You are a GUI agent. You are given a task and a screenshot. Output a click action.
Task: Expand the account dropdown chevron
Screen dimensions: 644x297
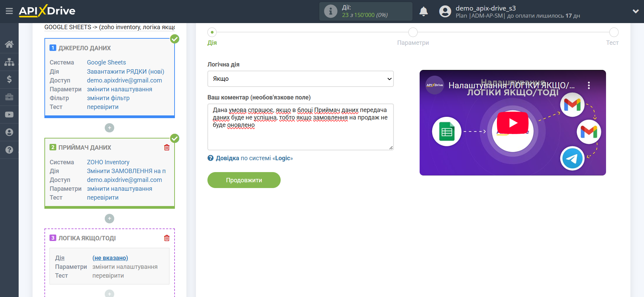(636, 11)
